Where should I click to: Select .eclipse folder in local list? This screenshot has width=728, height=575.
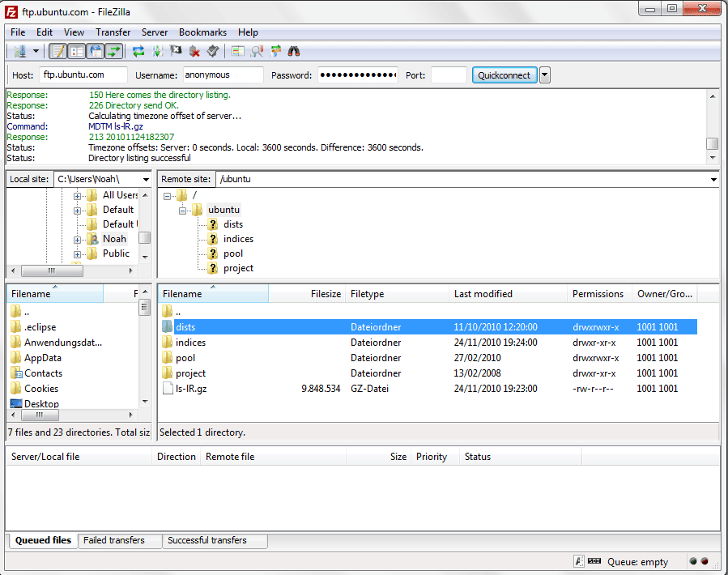coord(40,327)
